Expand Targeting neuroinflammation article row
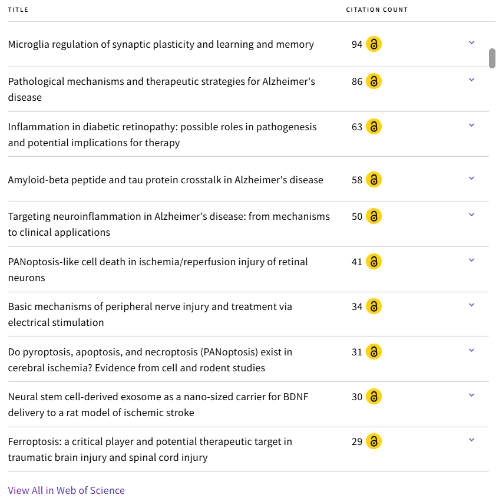Image resolution: width=499 pixels, height=498 pixels. (471, 215)
